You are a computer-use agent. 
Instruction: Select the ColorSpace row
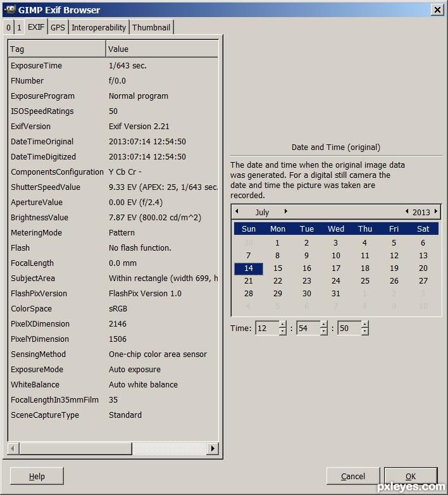[x=113, y=309]
